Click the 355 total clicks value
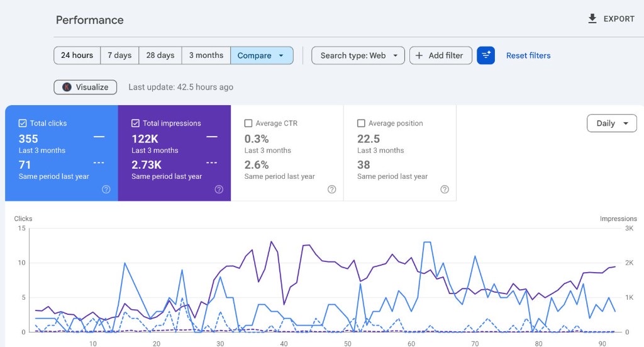The width and height of the screenshot is (644, 347). pos(28,139)
